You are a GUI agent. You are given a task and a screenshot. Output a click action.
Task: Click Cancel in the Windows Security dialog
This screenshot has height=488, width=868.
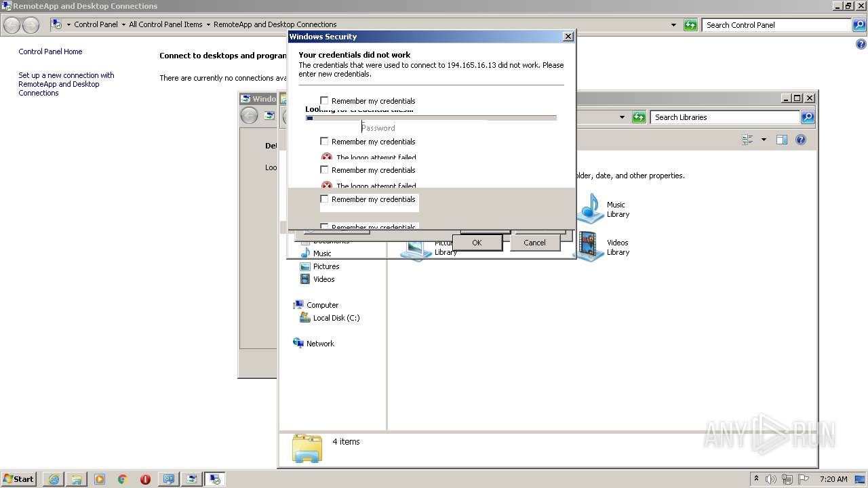point(534,243)
